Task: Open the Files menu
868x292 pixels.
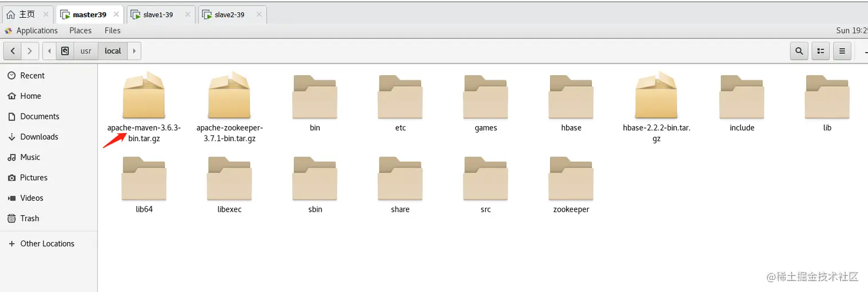Action: (113, 30)
